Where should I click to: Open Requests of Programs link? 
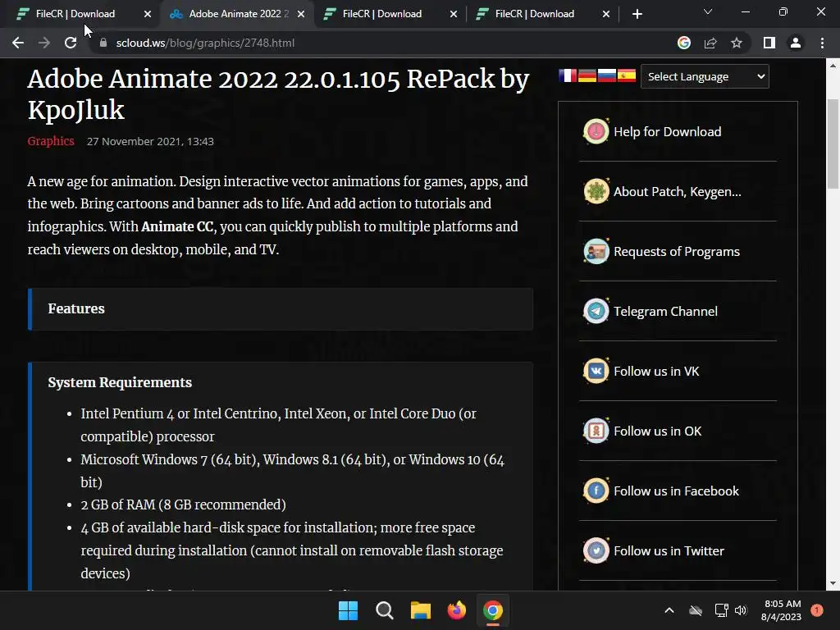coord(677,252)
